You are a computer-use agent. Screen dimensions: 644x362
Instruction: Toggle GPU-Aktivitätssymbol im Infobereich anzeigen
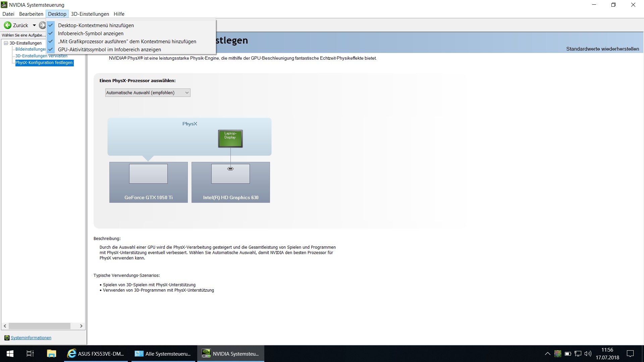(109, 50)
